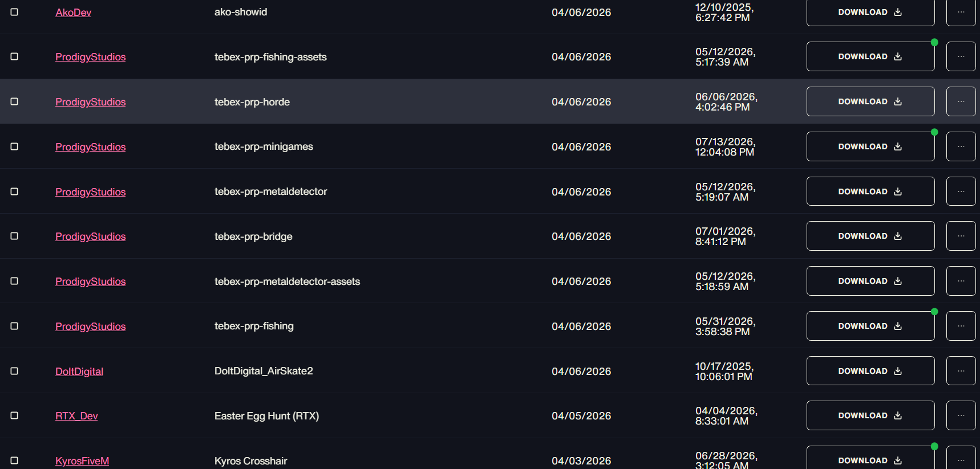Viewport: 980px width, 469px height.
Task: Tick checkbox for DoltDigital_AirSkate2
Action: (14, 371)
